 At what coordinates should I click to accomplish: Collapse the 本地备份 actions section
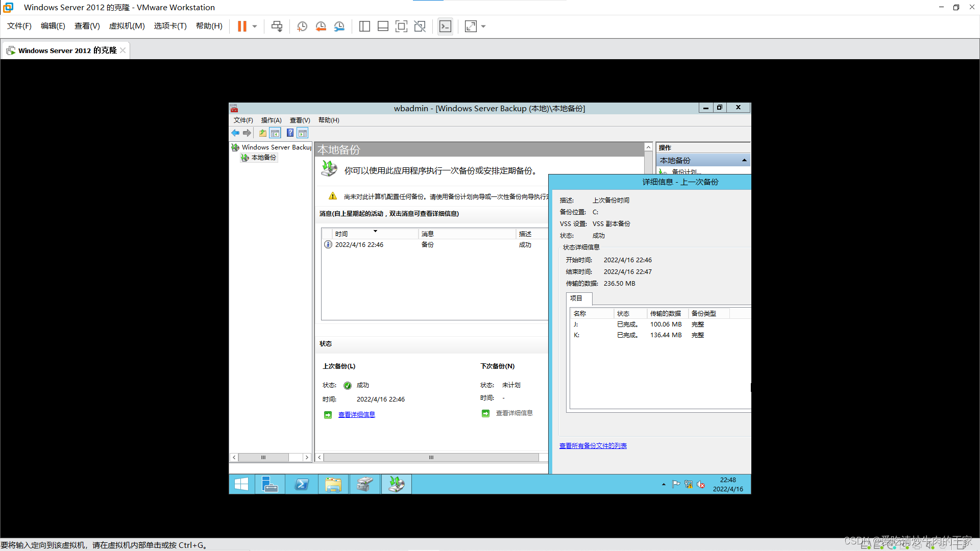coord(744,160)
